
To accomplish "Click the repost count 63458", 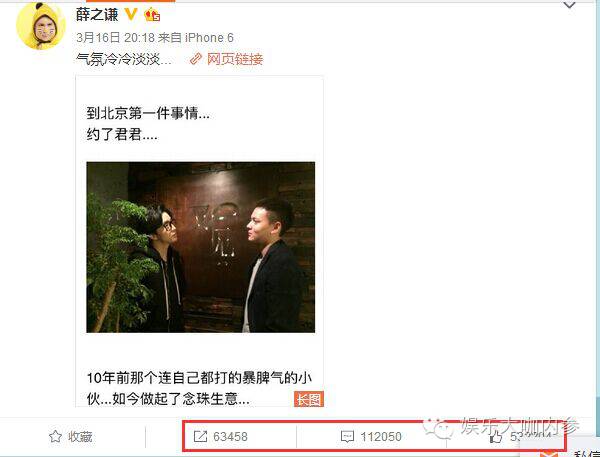I will tap(230, 437).
